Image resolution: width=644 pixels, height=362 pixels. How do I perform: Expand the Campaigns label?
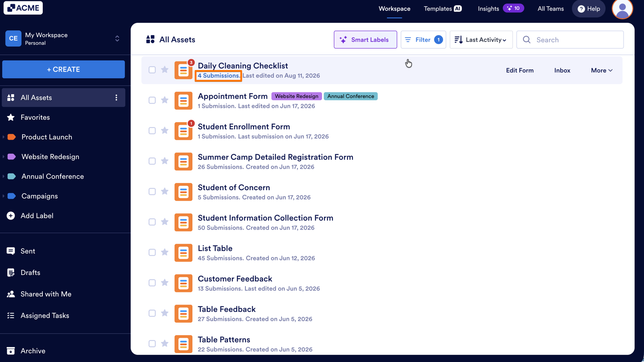click(x=4, y=196)
